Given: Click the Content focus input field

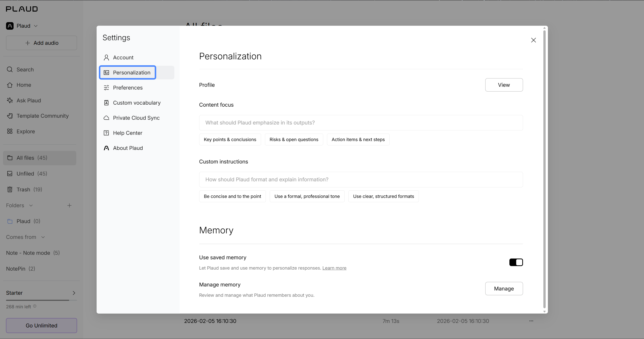Looking at the screenshot, I should pos(361,123).
